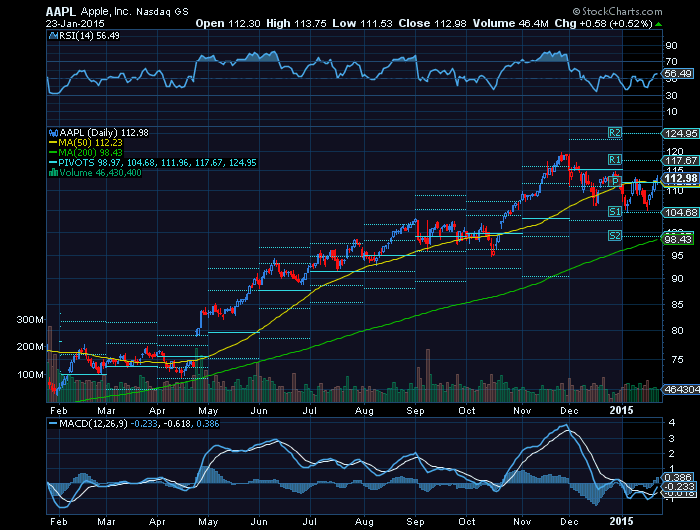700x530 pixels.
Task: Click the 'Apple, Inc.' company name
Action: [106, 12]
